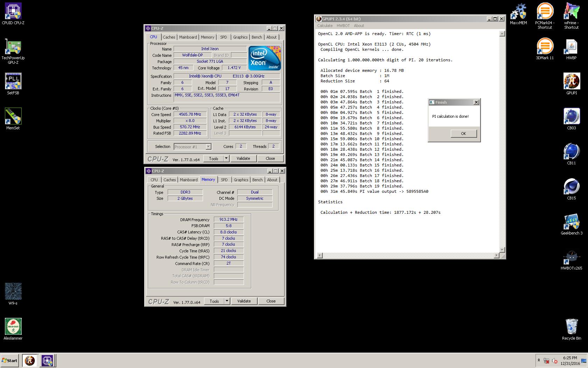This screenshot has height=368, width=588.
Task: Show hidden tray icons arrow
Action: click(x=539, y=360)
